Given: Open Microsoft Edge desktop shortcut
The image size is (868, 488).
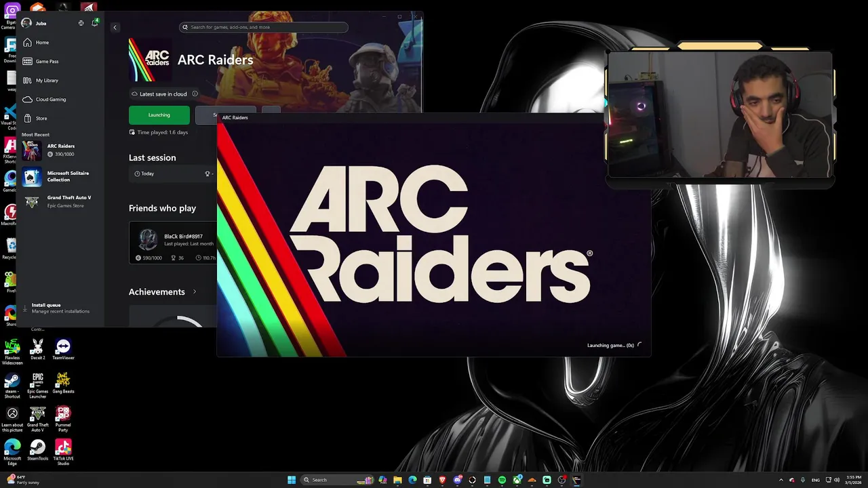Looking at the screenshot, I should tap(12, 452).
